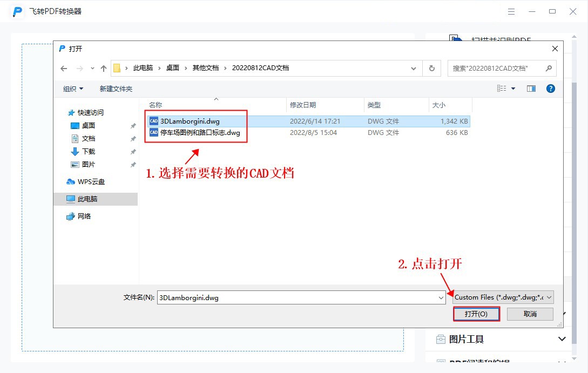
Task: Open the 文件名 input field dropdown arrow
Action: [x=441, y=297]
